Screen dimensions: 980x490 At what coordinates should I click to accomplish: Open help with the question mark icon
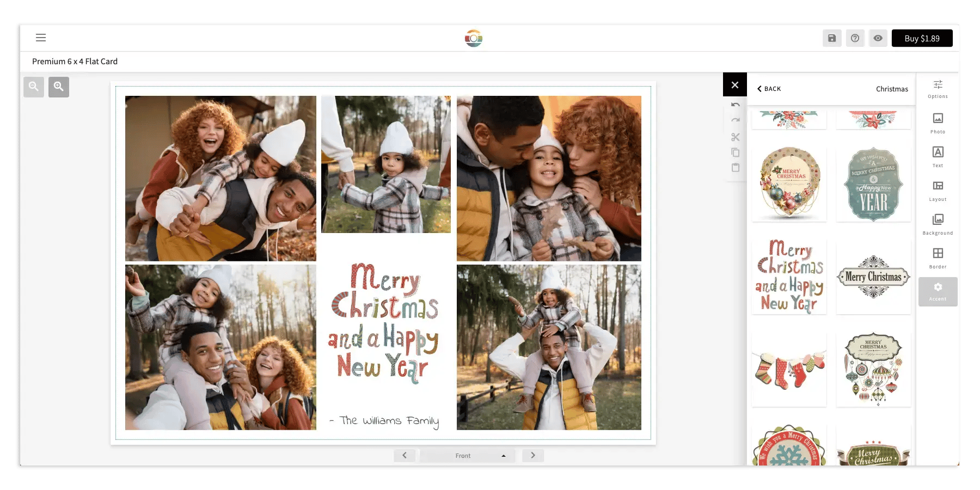coord(855,38)
